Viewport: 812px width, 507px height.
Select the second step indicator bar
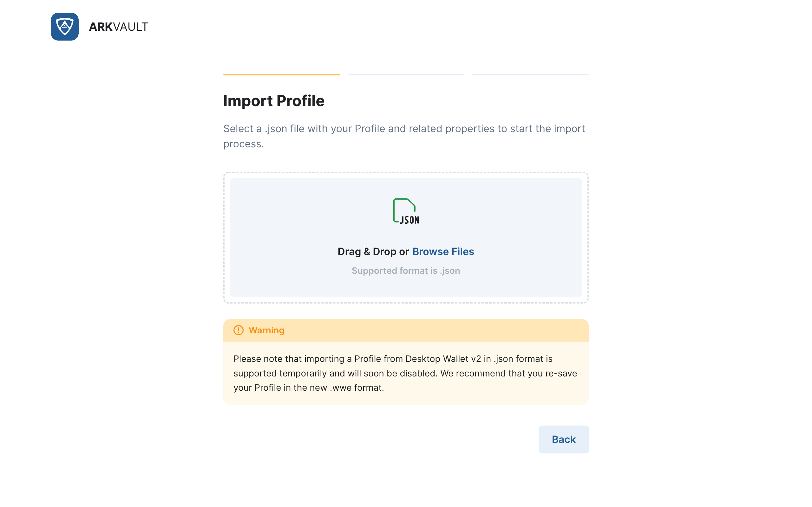pos(406,74)
